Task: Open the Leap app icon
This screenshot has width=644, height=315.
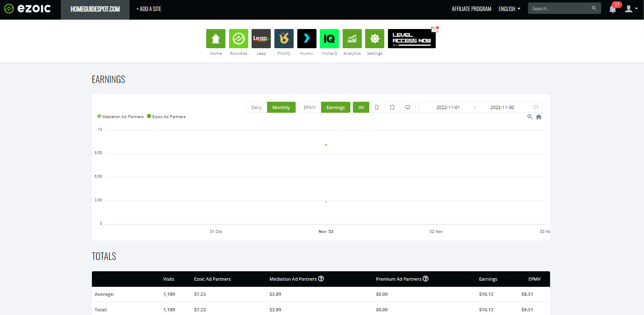Action: (x=261, y=38)
